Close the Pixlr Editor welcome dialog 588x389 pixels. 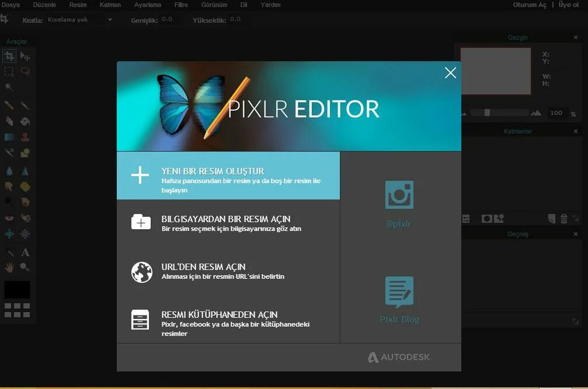click(x=450, y=73)
